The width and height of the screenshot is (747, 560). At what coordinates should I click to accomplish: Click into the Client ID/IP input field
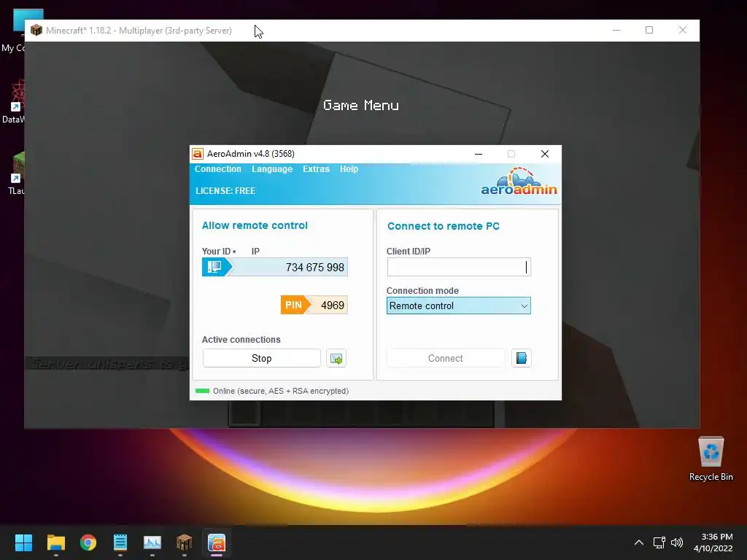(x=459, y=267)
